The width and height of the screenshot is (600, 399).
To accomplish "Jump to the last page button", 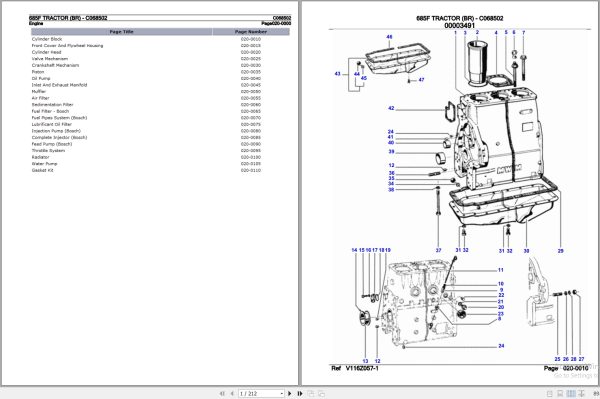I will 300,393.
